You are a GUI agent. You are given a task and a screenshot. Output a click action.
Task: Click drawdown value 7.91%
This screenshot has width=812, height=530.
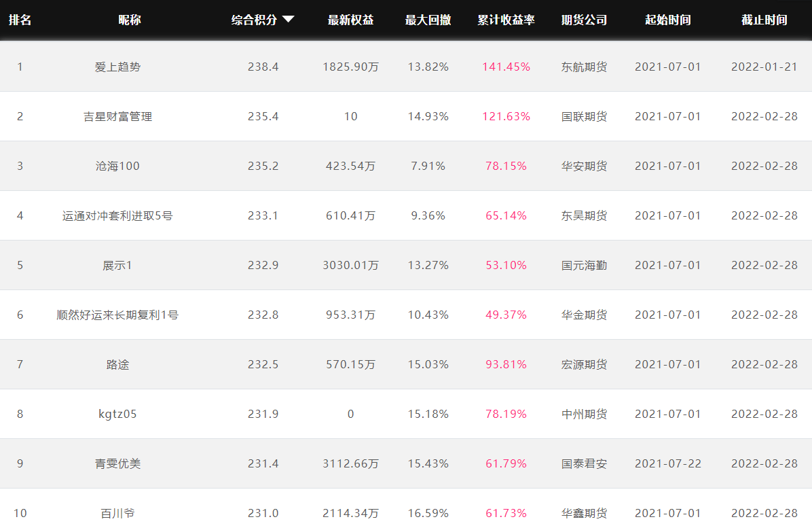(428, 166)
